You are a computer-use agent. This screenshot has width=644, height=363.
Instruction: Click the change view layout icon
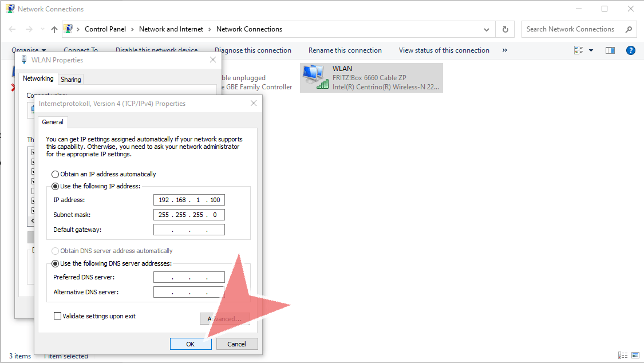(579, 50)
